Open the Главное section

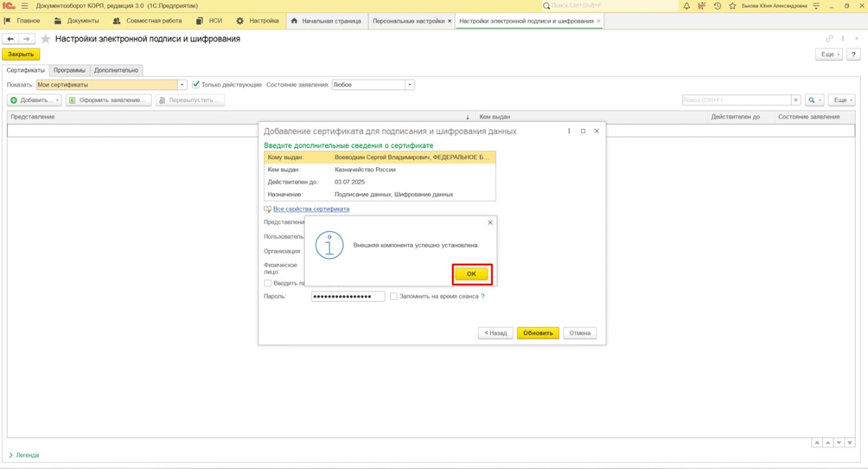pos(22,21)
